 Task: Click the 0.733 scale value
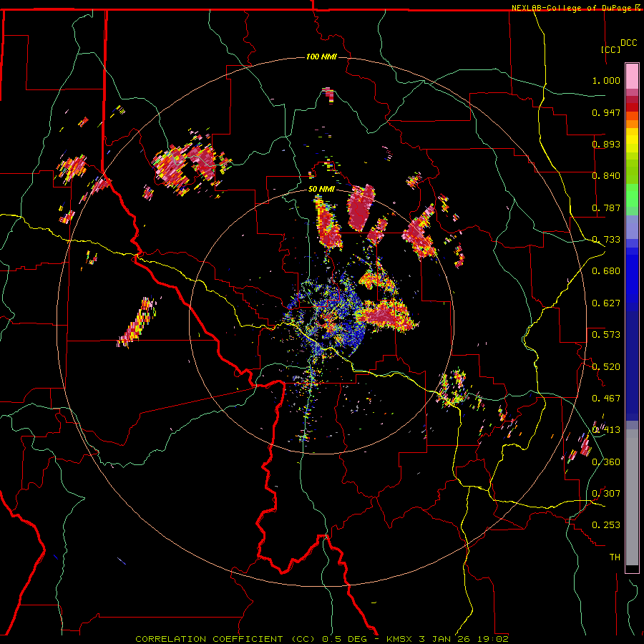tap(606, 240)
